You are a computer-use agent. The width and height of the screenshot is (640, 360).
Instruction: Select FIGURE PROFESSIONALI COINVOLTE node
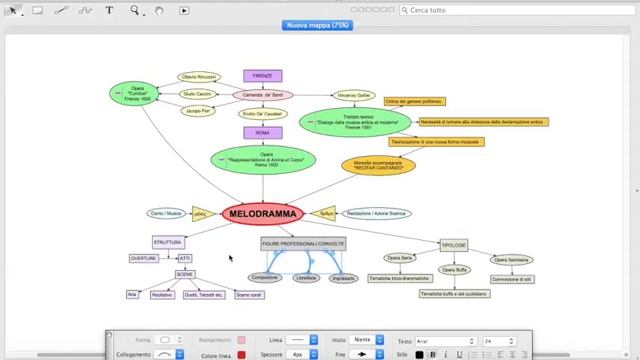[x=303, y=244]
